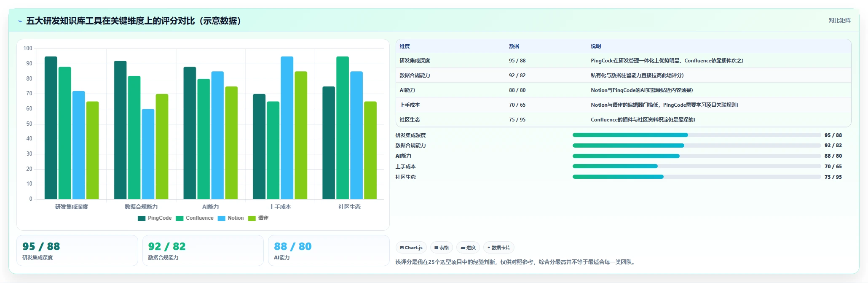
Task: Click the Notion bar in the 上手成本 group
Action: click(x=287, y=128)
